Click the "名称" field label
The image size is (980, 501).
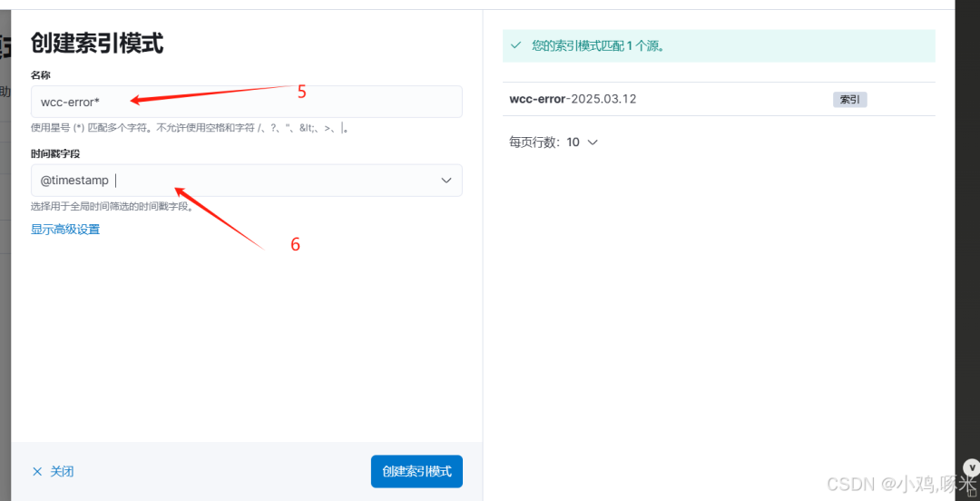pos(41,75)
